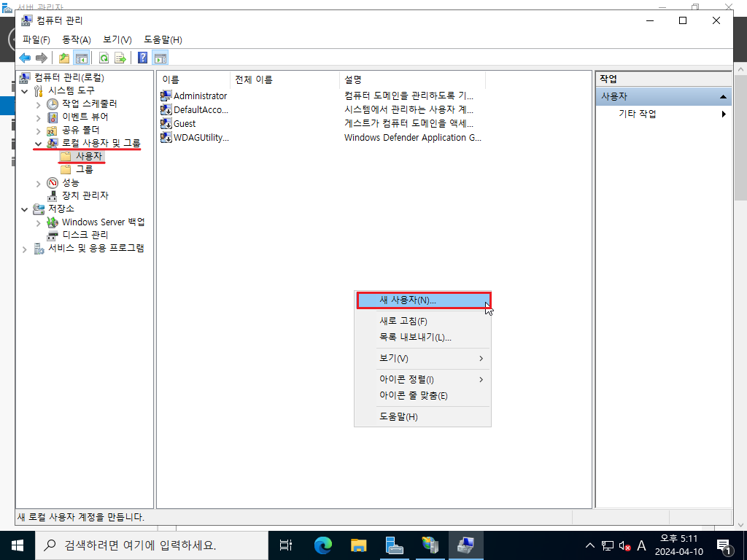Screen dimensions: 747x560
Task: Expand the 서비스 및 응용 프로그램 node
Action: click(x=25, y=249)
